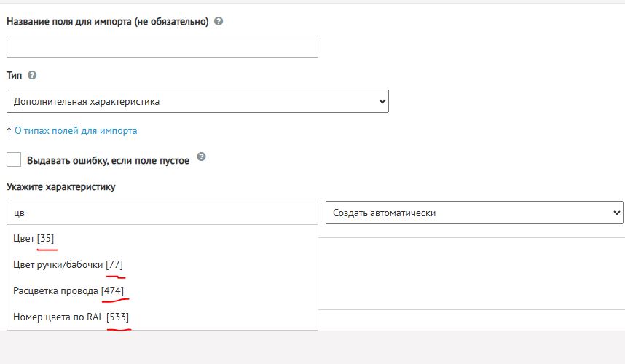The width and height of the screenshot is (625, 364).
Task: Open help icon beside import field name label
Action: click(x=219, y=22)
